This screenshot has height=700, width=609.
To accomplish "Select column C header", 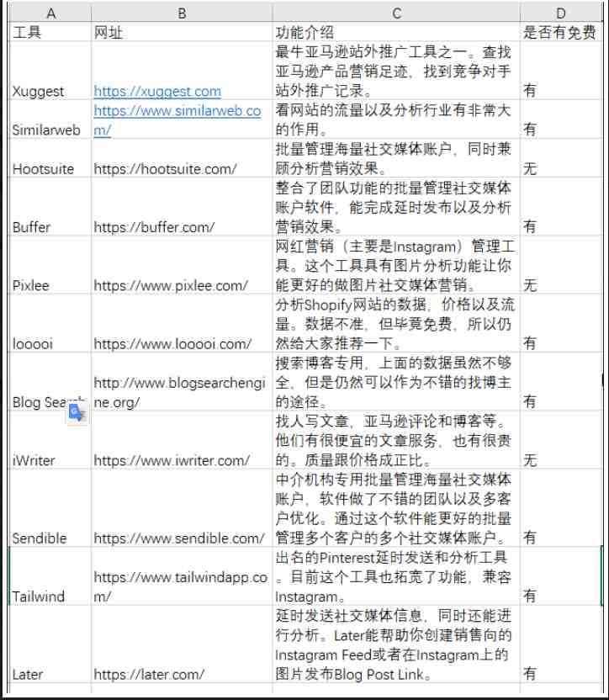I will click(396, 13).
